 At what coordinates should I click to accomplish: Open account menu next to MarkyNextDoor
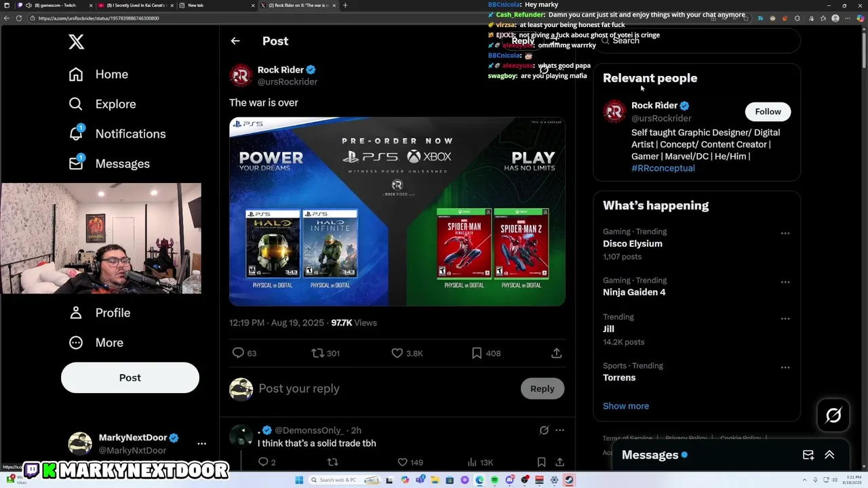[x=201, y=443]
